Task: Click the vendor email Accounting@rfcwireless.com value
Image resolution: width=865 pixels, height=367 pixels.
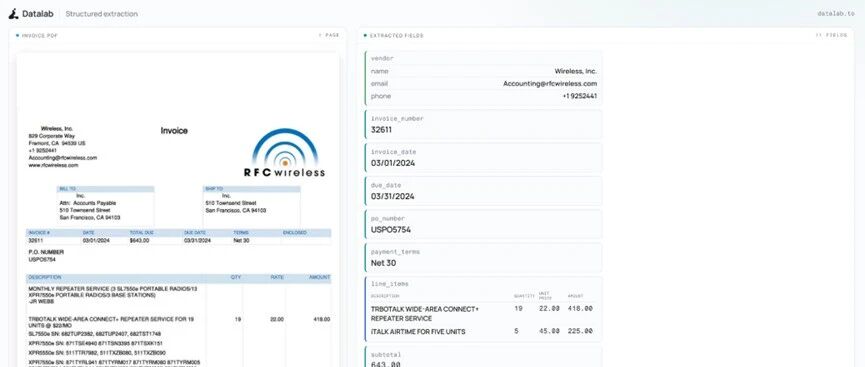Action: coord(550,84)
